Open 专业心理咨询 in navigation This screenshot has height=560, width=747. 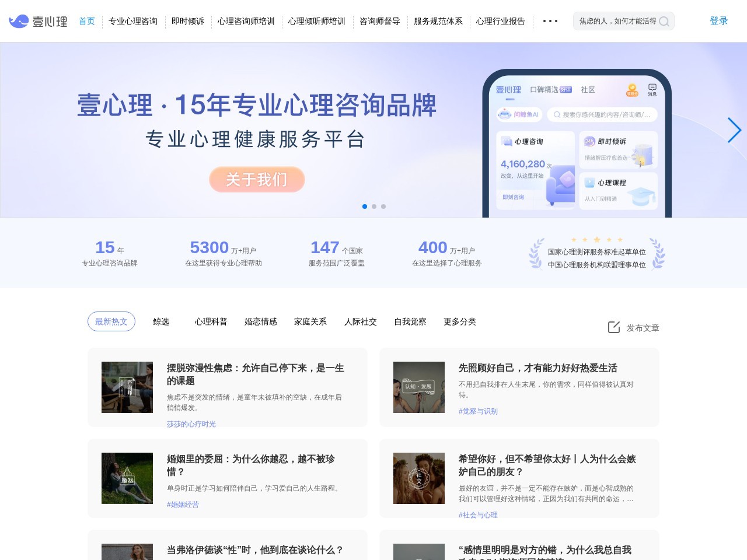(x=133, y=21)
